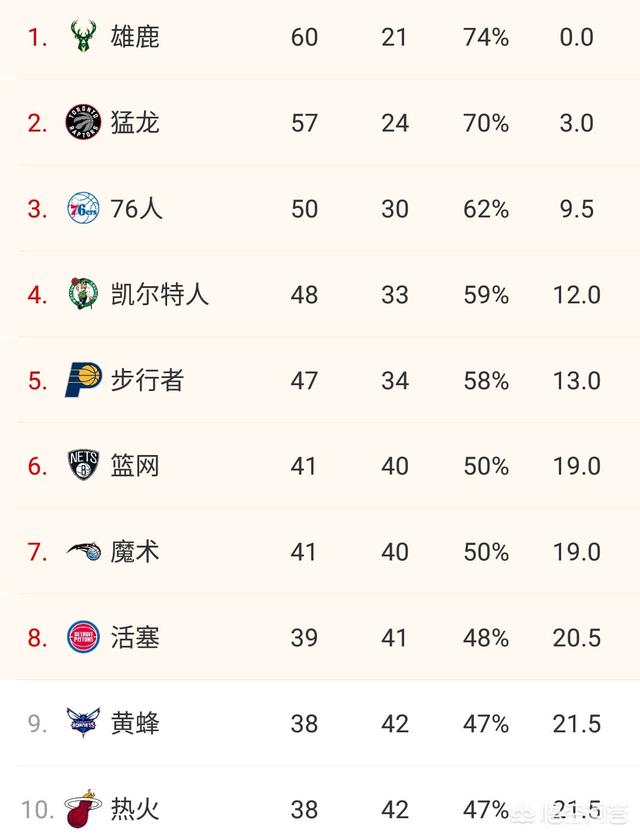
Task: Click the Orlando Magic logo
Action: 84,551
